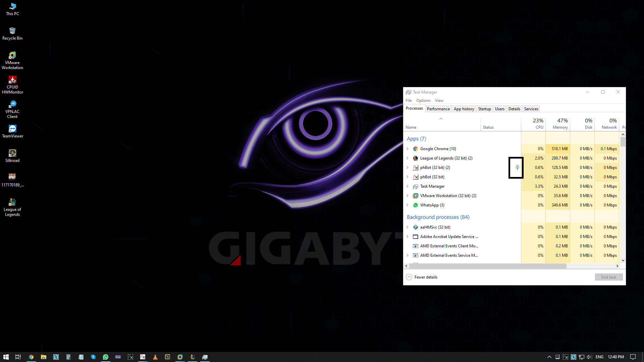Open the VLC icon in the taskbar
Screen dimensions: 644x362
[x=155, y=357]
